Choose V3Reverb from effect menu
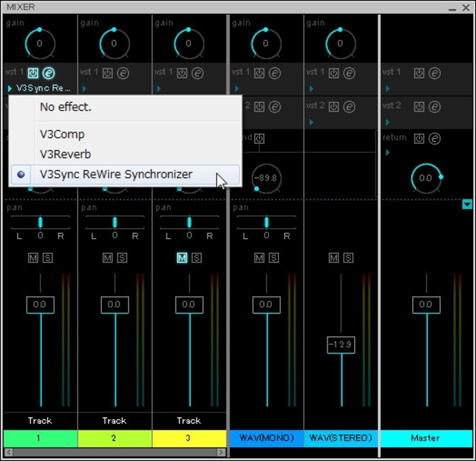The width and height of the screenshot is (476, 461). (65, 154)
